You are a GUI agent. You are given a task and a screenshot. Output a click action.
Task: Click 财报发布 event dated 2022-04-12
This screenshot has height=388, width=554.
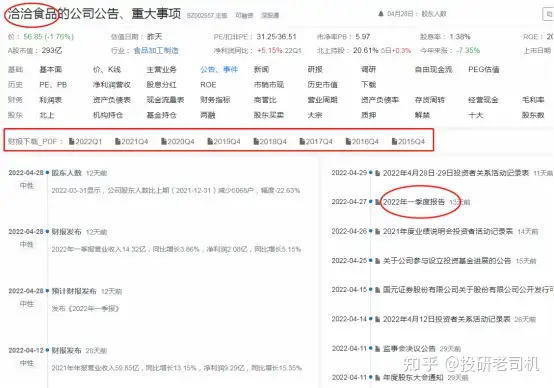pyautogui.click(x=66, y=351)
